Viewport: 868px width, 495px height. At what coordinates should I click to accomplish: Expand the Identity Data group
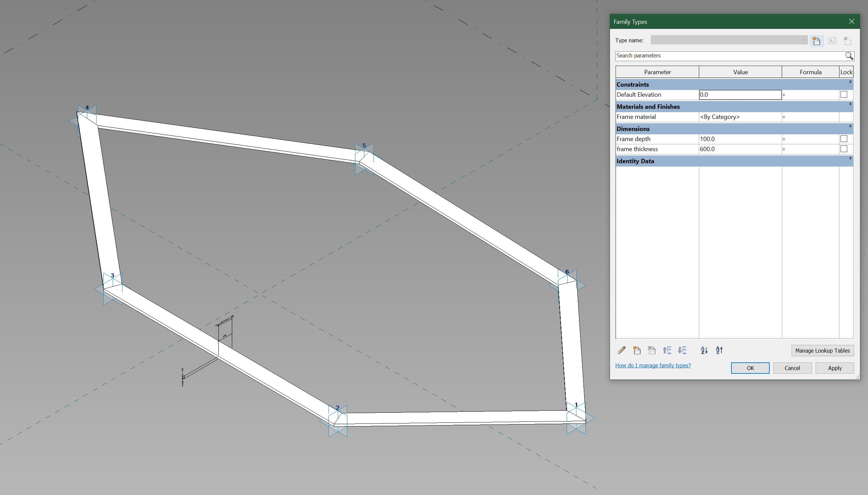[850, 158]
